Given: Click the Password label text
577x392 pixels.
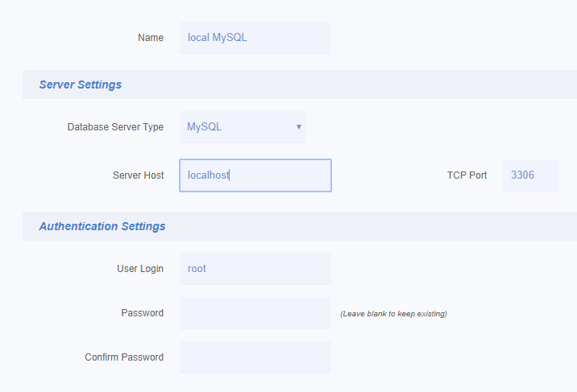Looking at the screenshot, I should point(142,313).
